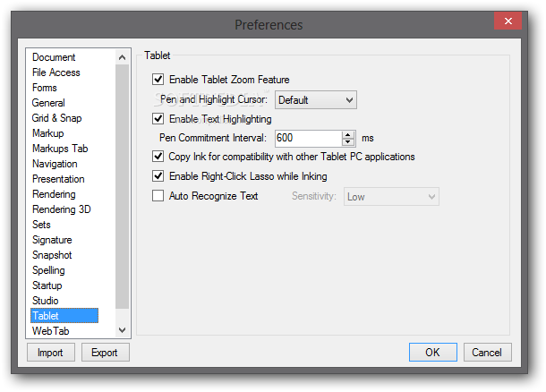Viewport: 546px width, 392px height.
Task: Uncheck Copy Ink for compatibility checkbox
Action: pyautogui.click(x=158, y=157)
